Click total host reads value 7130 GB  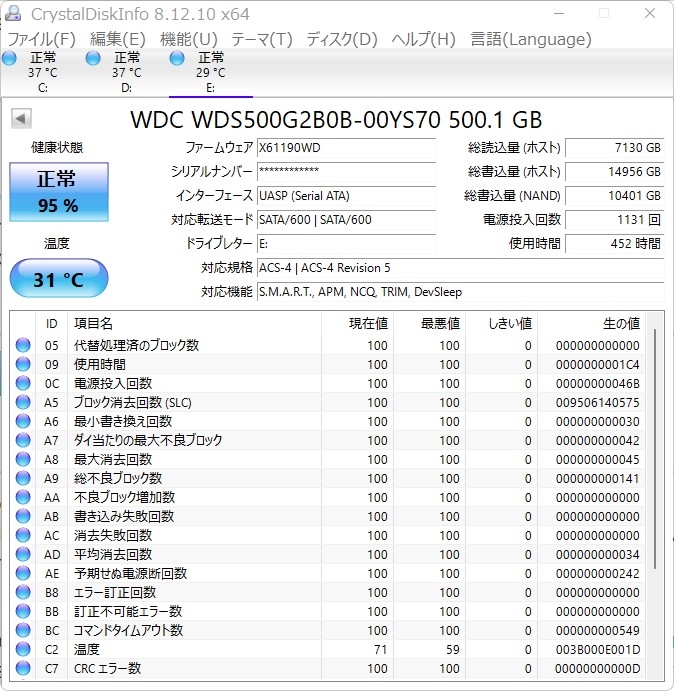[614, 148]
